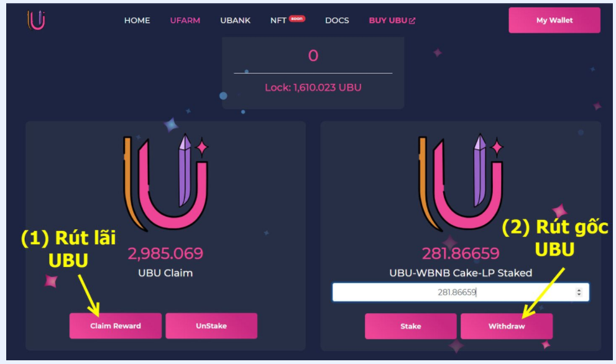Click the Lock: 1,610.023 UBU text
The image size is (616, 364).
click(313, 87)
